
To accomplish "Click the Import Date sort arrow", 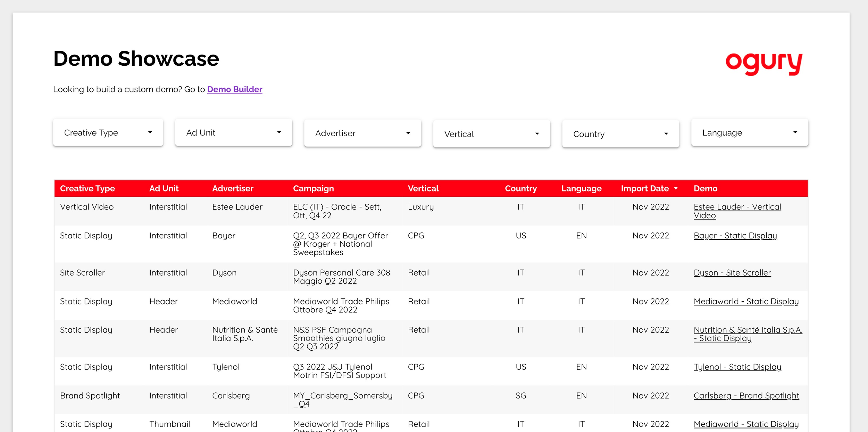I will 676,188.
